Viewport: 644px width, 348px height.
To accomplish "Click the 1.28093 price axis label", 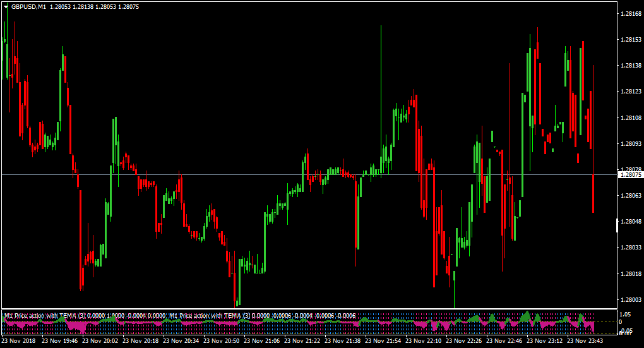I will [631, 143].
